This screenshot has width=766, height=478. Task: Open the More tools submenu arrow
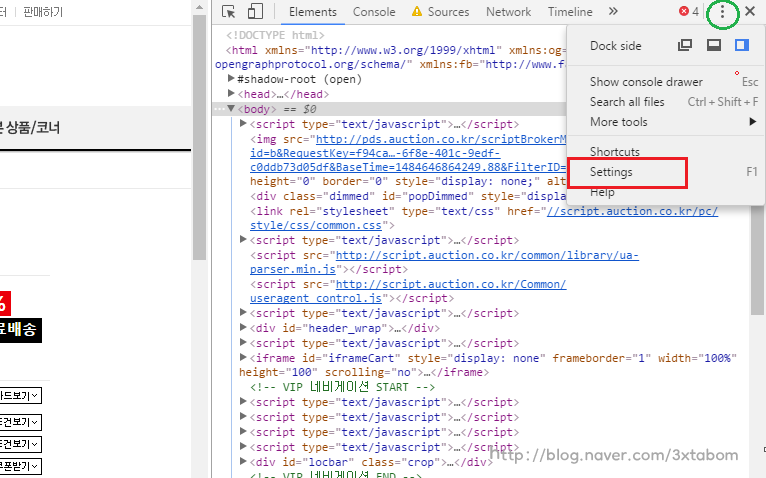[x=753, y=122]
